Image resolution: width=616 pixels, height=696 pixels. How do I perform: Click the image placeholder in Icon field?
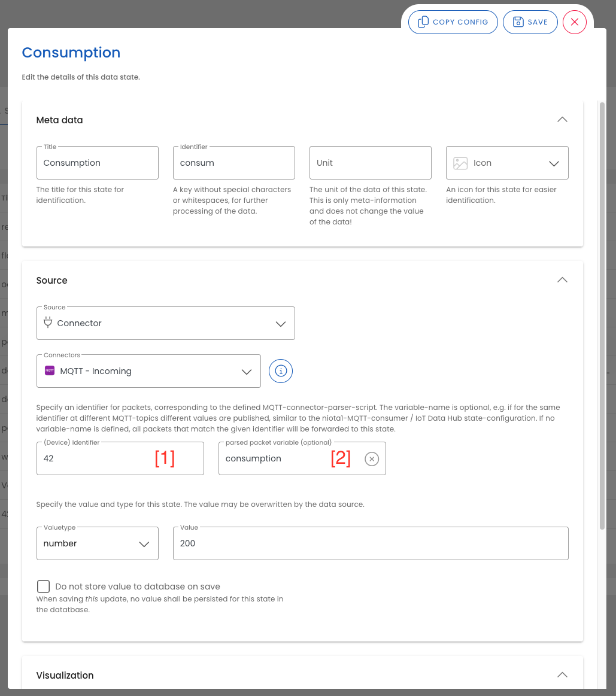click(x=460, y=163)
